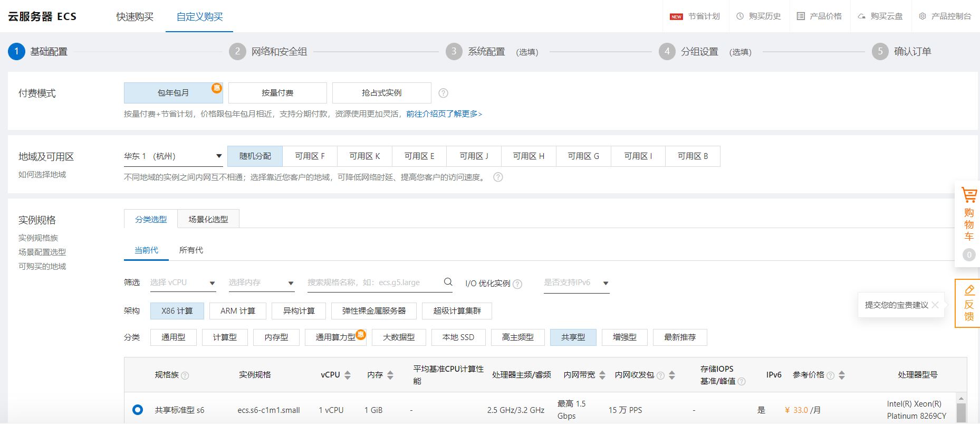Switch to 场景化选型 tab
This screenshot has height=424, width=980.
[208, 219]
